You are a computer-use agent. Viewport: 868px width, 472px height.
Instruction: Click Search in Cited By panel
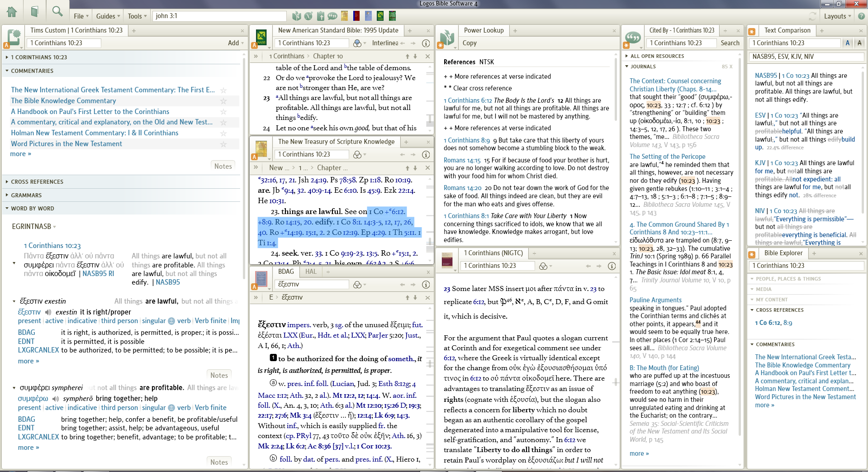pos(730,43)
